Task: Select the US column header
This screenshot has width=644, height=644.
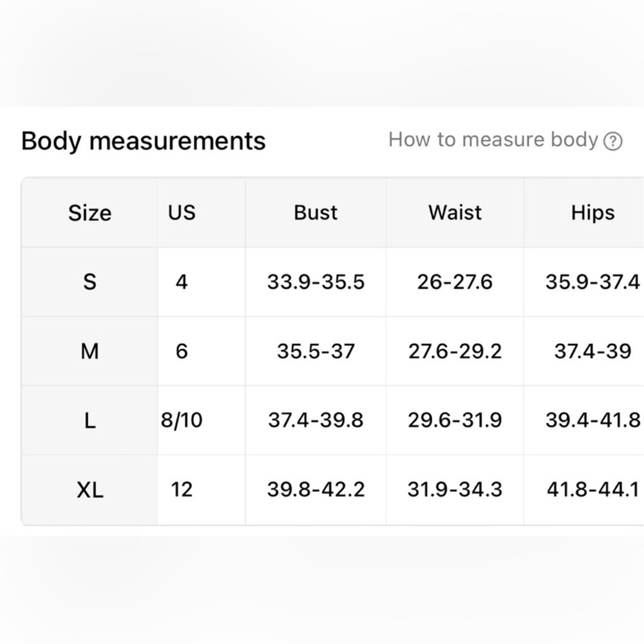Action: click(x=182, y=213)
